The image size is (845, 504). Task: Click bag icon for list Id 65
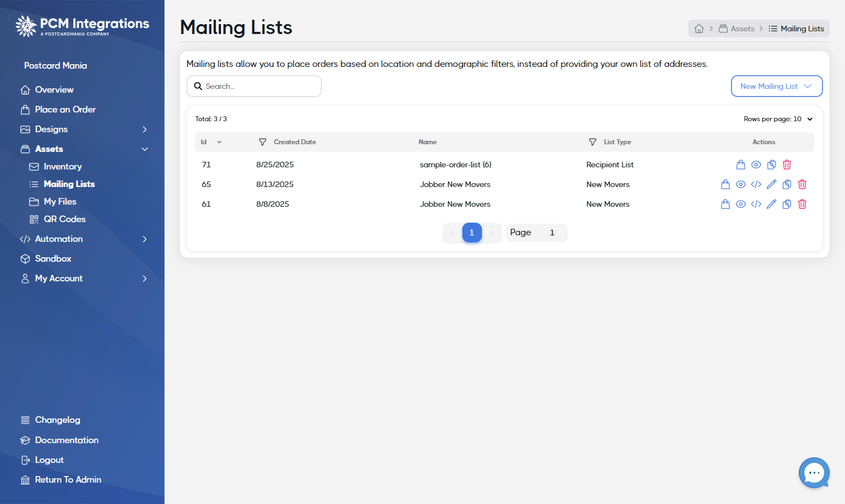725,184
